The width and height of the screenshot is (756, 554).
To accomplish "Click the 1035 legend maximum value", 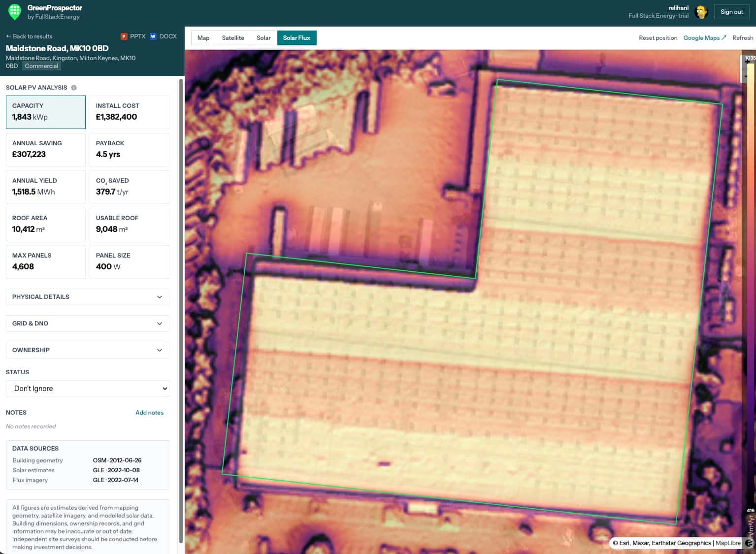I will [x=750, y=58].
